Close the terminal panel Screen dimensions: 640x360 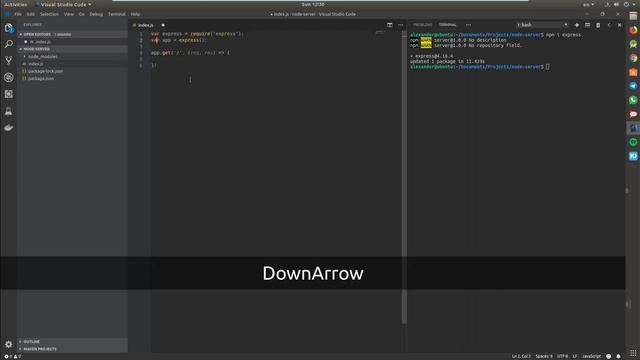coord(620,25)
